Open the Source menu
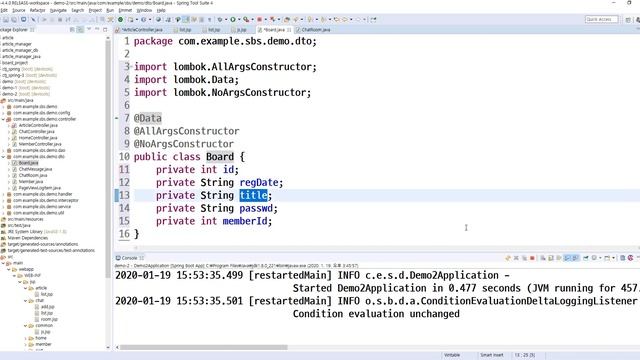The height and width of the screenshot is (360, 640). (x=18, y=10)
